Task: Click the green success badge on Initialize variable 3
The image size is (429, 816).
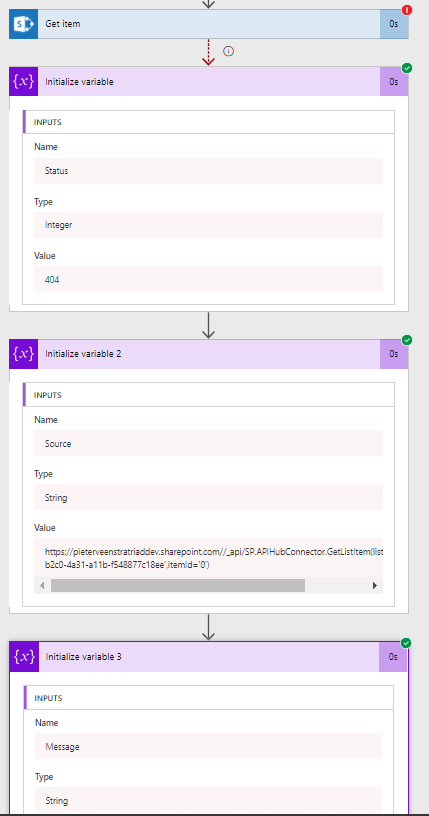Action: click(x=406, y=643)
